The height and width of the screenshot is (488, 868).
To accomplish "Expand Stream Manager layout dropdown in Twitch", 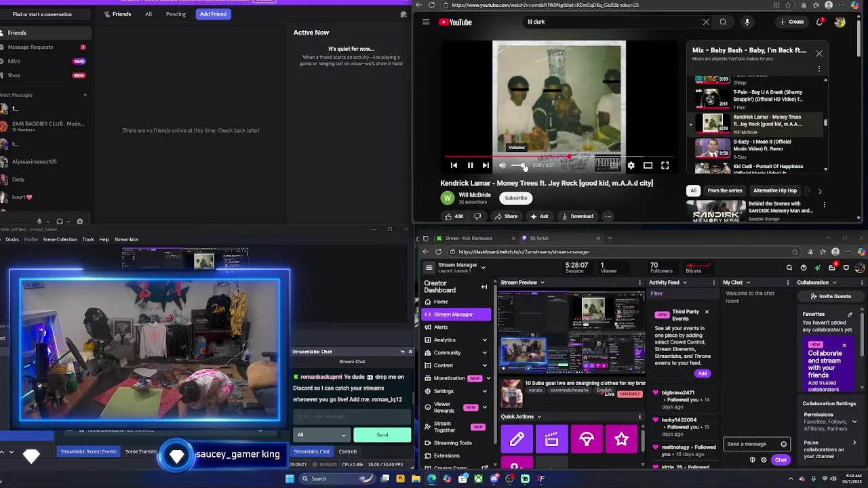I will pos(484,268).
